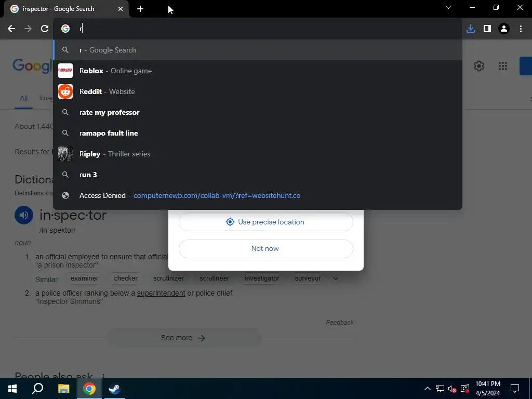Click the 'scrutineer' synonym chip

pyautogui.click(x=214, y=278)
